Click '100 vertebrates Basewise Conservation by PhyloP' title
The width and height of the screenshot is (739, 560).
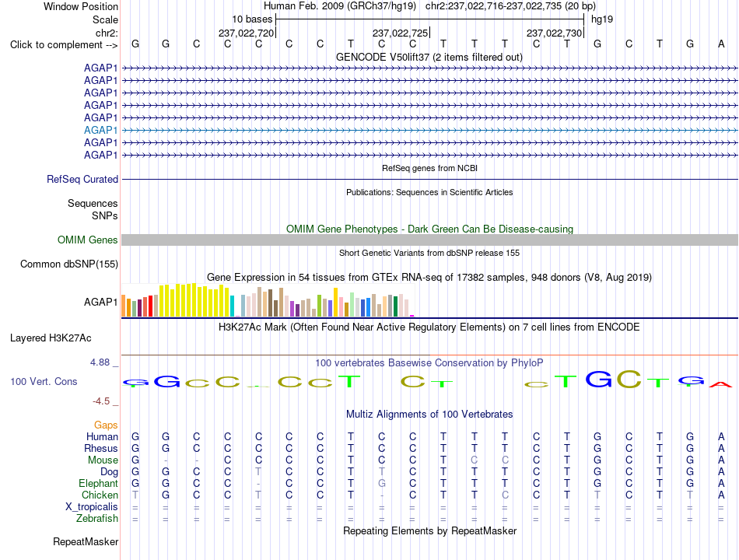429,363
